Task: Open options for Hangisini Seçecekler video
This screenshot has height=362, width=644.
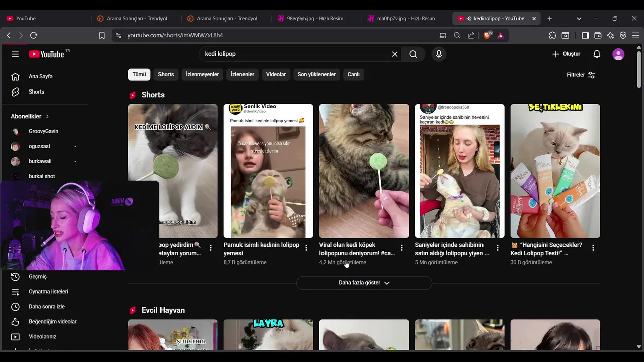Action: click(593, 248)
